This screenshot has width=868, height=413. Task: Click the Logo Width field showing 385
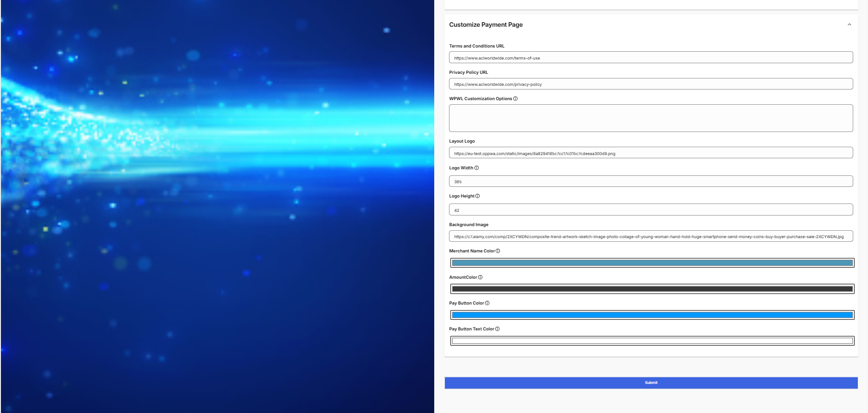click(651, 181)
